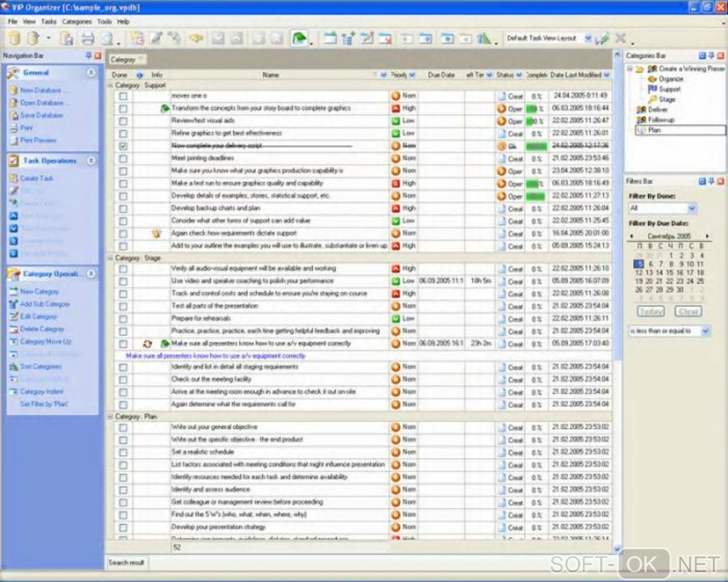Viewport: 728px width, 582px height.
Task: Mark 'Meet printing deadlines' as done
Action: [x=123, y=159]
